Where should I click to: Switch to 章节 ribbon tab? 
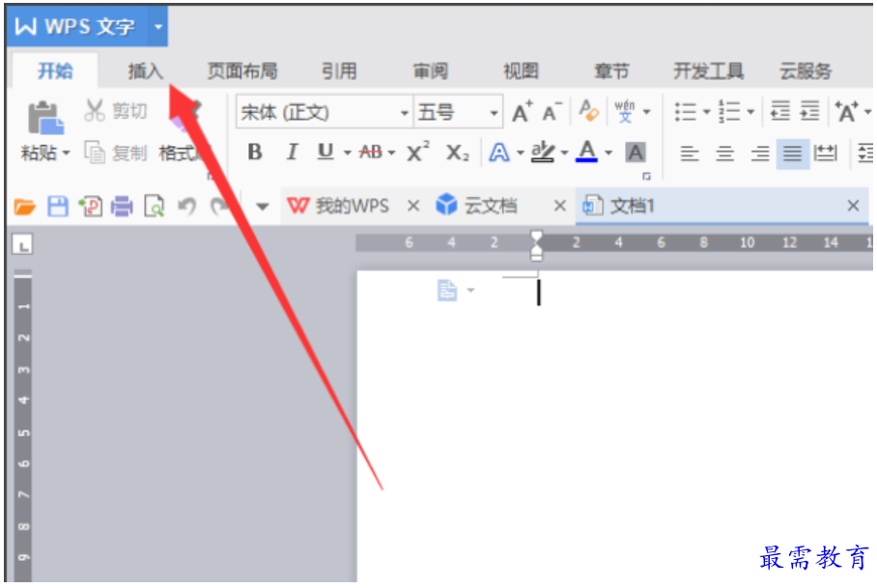[612, 71]
